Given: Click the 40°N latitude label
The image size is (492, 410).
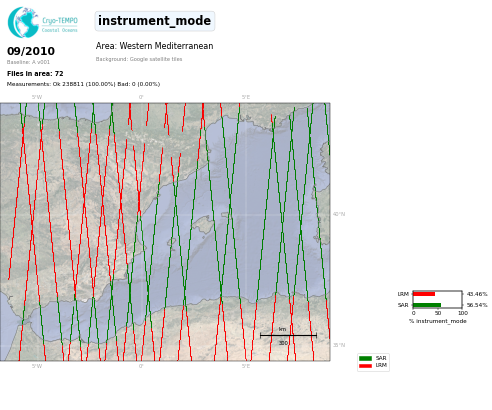Looking at the screenshot, I should 339,214.
